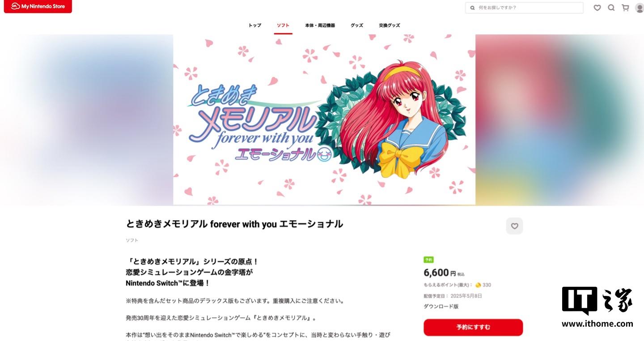Click the My Nintendo Store logo
This screenshot has height=341, width=644.
pyautogui.click(x=38, y=6)
